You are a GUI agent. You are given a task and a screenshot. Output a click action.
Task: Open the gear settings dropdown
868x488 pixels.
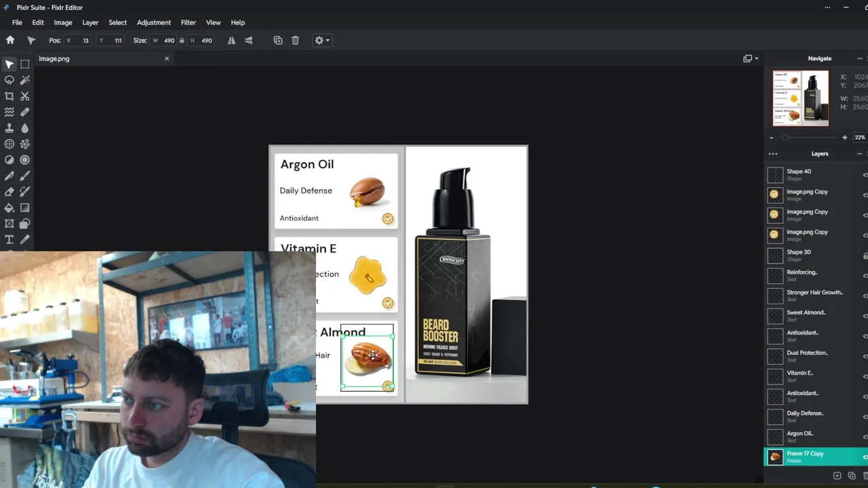click(x=321, y=40)
